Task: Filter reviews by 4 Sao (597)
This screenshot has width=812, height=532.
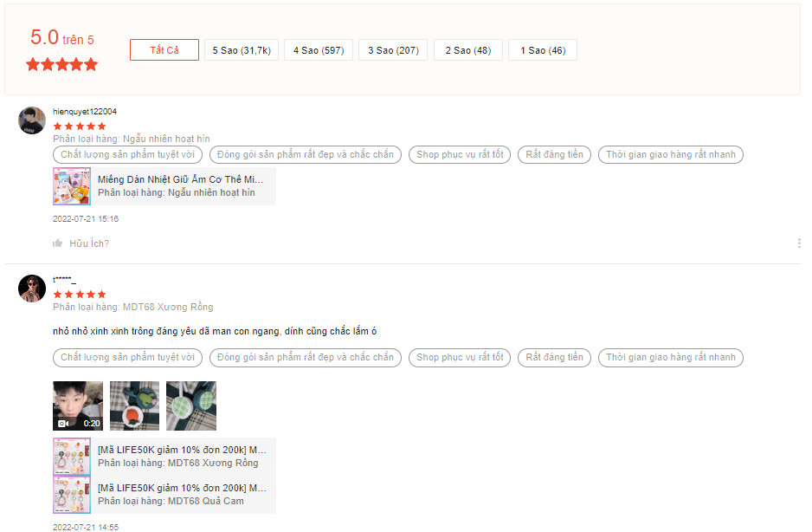Action: pyautogui.click(x=319, y=50)
